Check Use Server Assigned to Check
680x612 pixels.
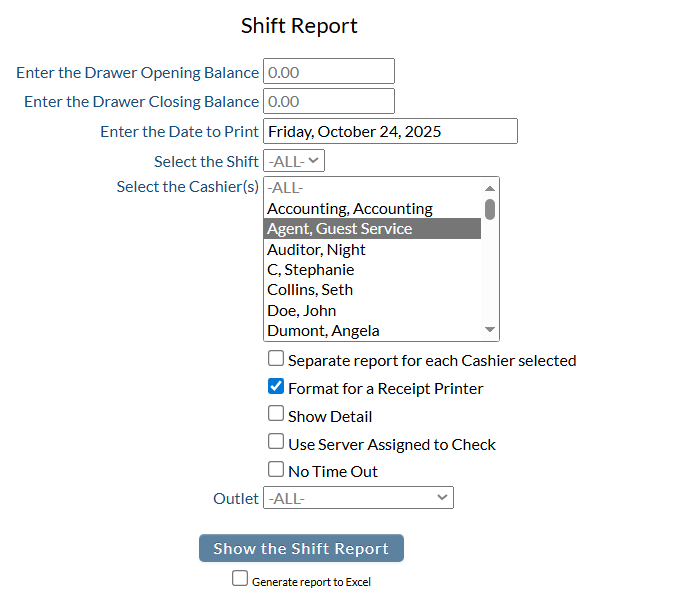pyautogui.click(x=276, y=443)
